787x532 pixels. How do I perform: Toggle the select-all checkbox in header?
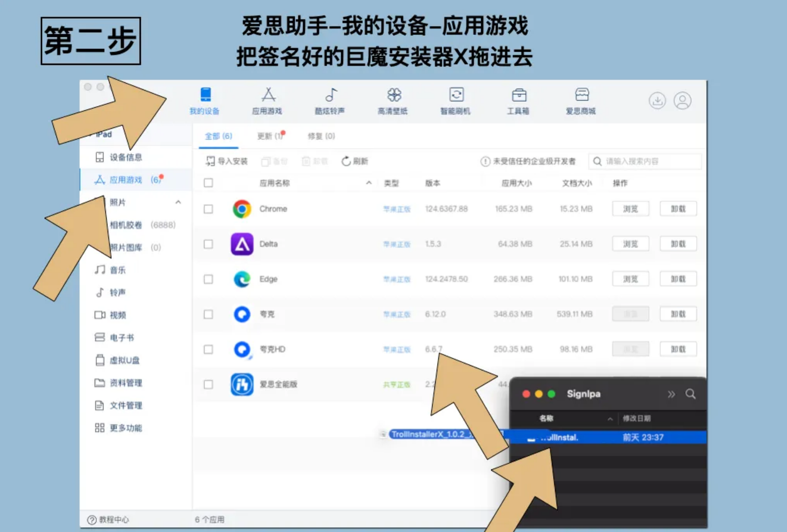pos(208,183)
